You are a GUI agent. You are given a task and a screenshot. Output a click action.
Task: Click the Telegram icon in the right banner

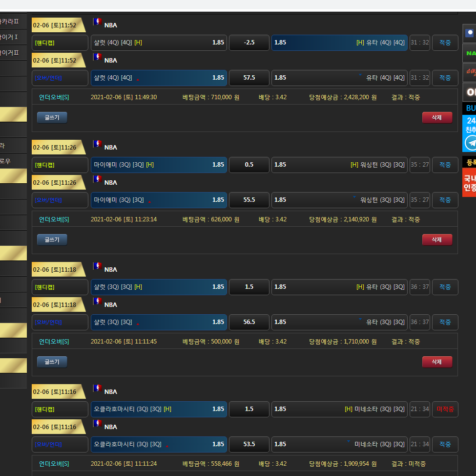pyautogui.click(x=471, y=143)
